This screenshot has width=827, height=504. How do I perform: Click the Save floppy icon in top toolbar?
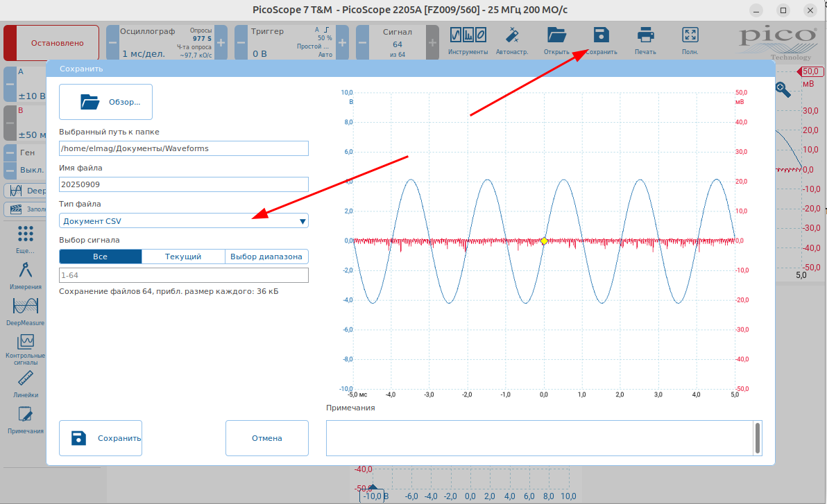[x=601, y=35]
